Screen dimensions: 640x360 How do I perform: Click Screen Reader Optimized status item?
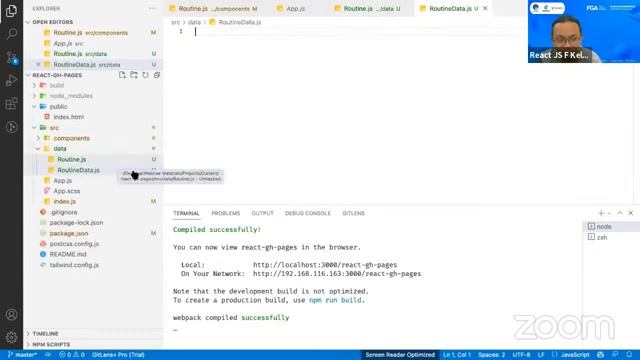pos(400,355)
